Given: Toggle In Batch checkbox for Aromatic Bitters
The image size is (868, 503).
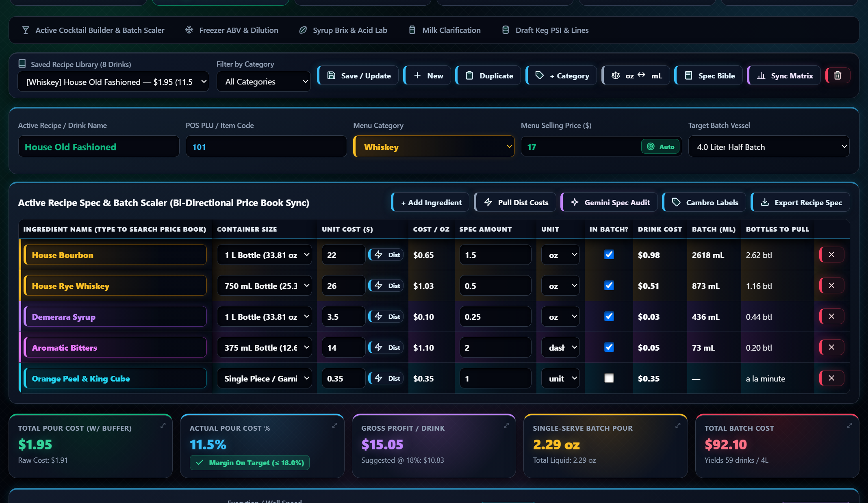Looking at the screenshot, I should (x=609, y=347).
